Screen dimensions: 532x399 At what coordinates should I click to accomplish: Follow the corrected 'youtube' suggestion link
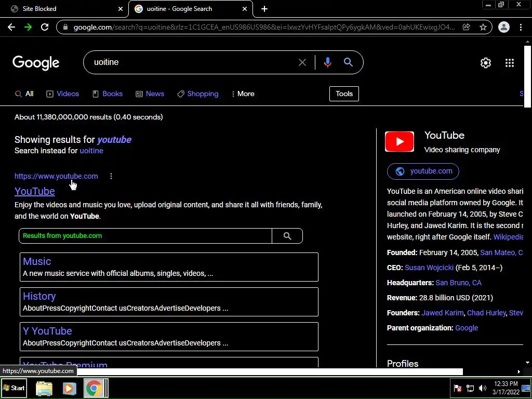tap(114, 140)
